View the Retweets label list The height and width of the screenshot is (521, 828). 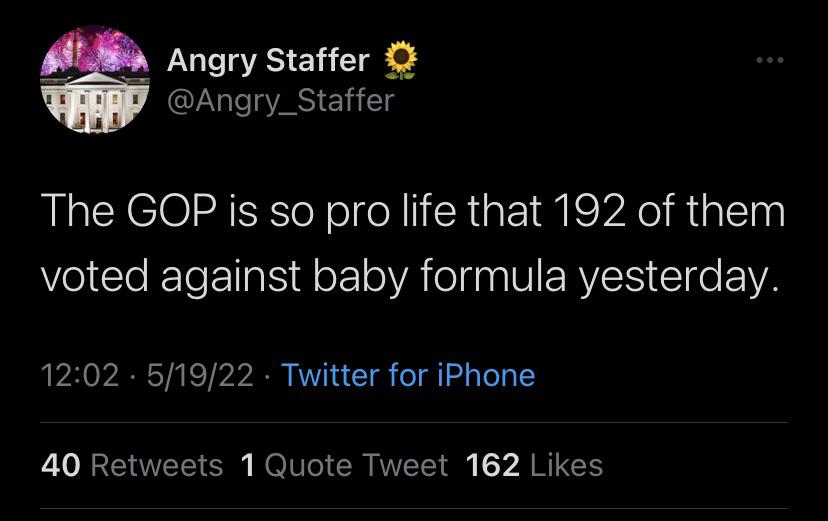[x=157, y=465]
